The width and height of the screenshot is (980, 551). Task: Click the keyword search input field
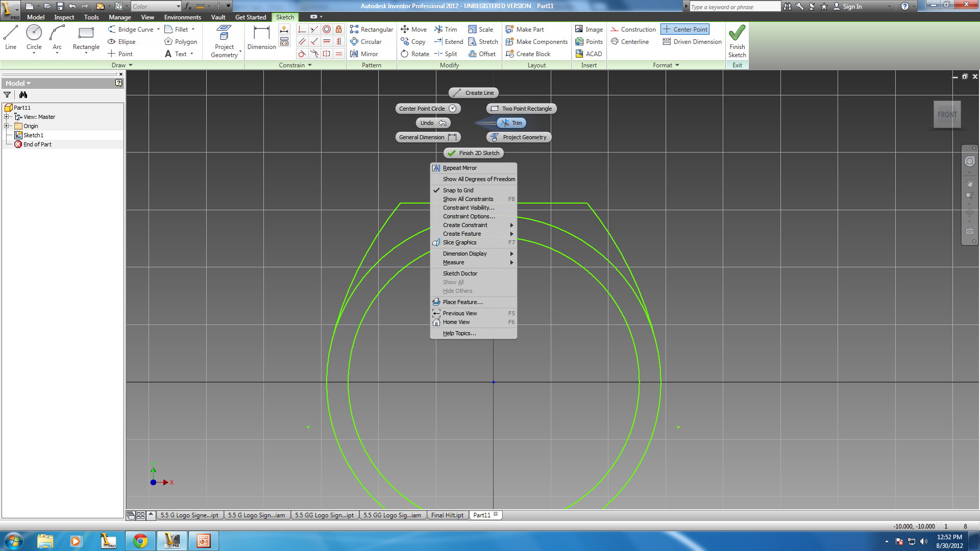[x=735, y=7]
